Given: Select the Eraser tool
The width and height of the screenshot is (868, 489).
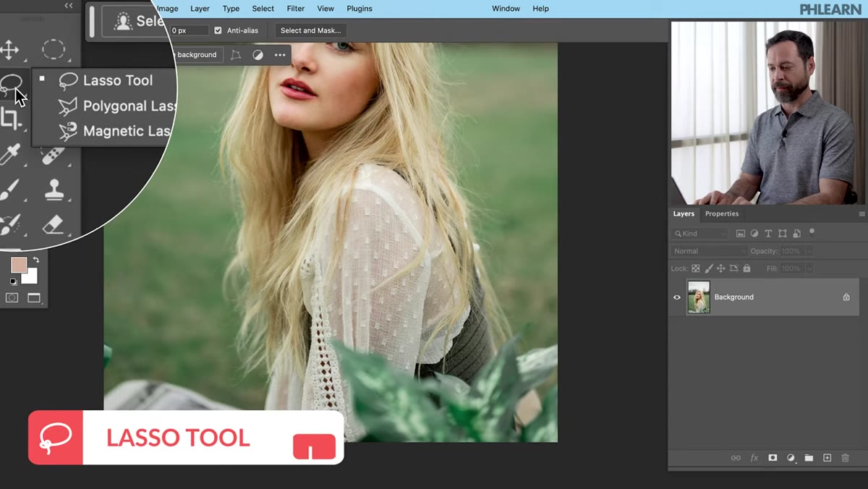Looking at the screenshot, I should [54, 224].
